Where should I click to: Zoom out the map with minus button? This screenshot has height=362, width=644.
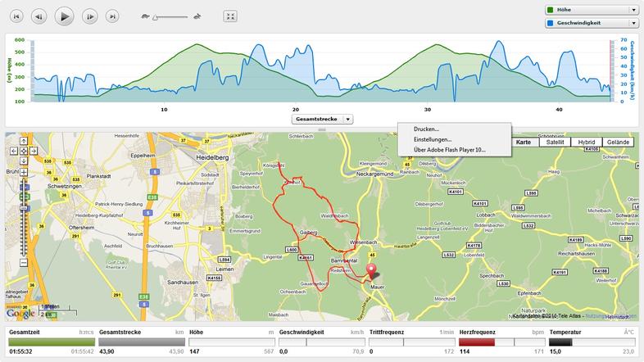[24, 262]
